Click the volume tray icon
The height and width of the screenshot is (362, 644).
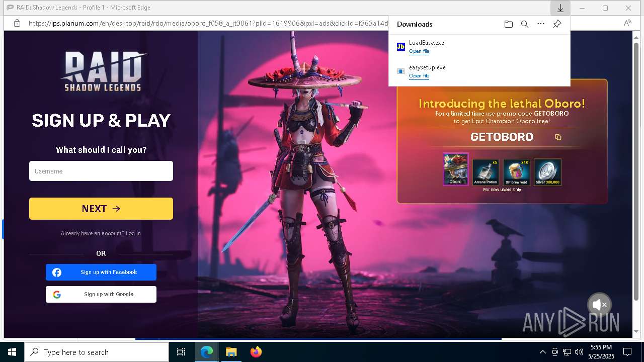tap(579, 352)
